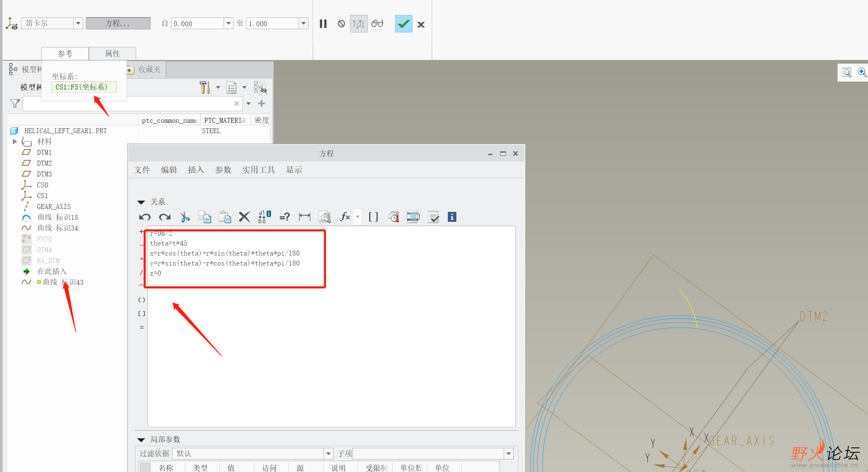868x472 pixels.
Task: Click the CS1:F5(坐标系) reference collector
Action: (x=84, y=87)
